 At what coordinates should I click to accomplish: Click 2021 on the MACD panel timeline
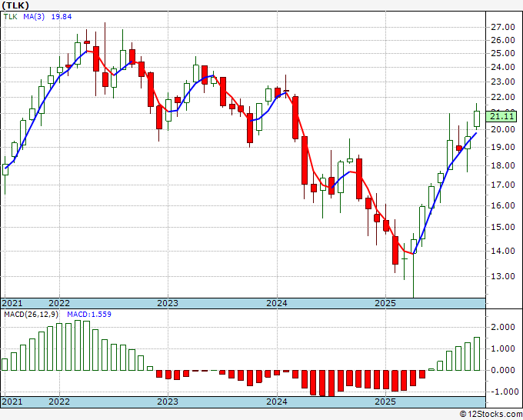(x=12, y=402)
